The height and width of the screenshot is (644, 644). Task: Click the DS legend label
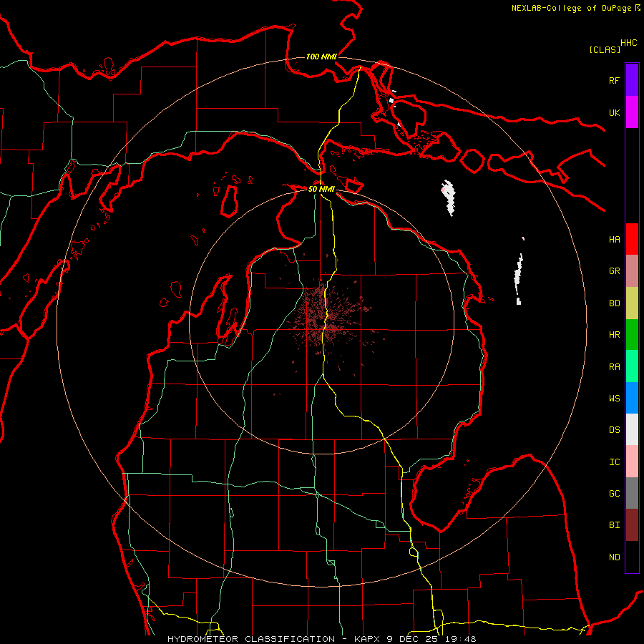[614, 430]
